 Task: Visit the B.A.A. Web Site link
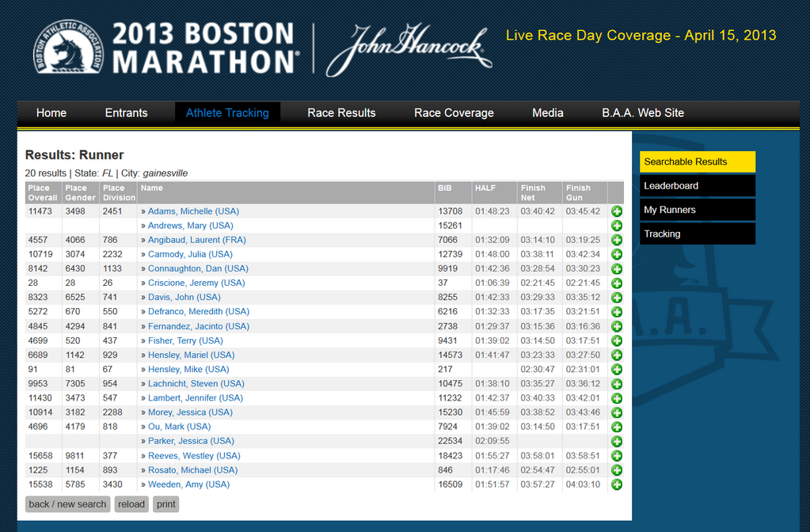pyautogui.click(x=643, y=112)
